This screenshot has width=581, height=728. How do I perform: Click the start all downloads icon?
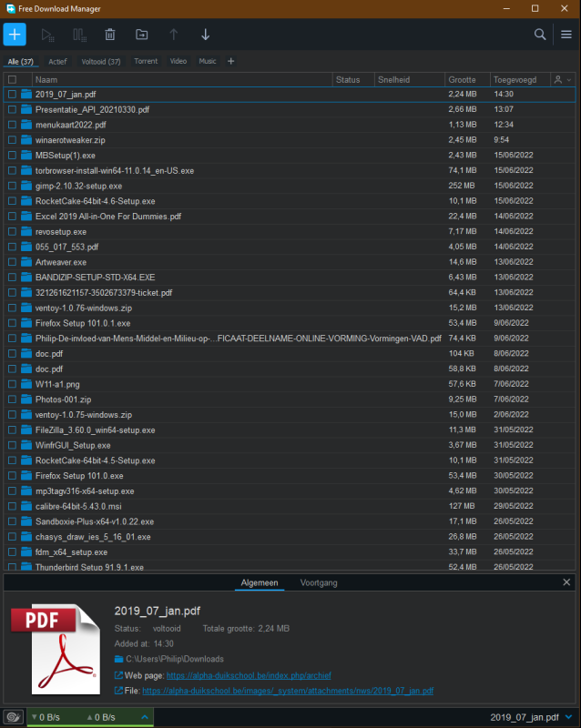(x=47, y=35)
